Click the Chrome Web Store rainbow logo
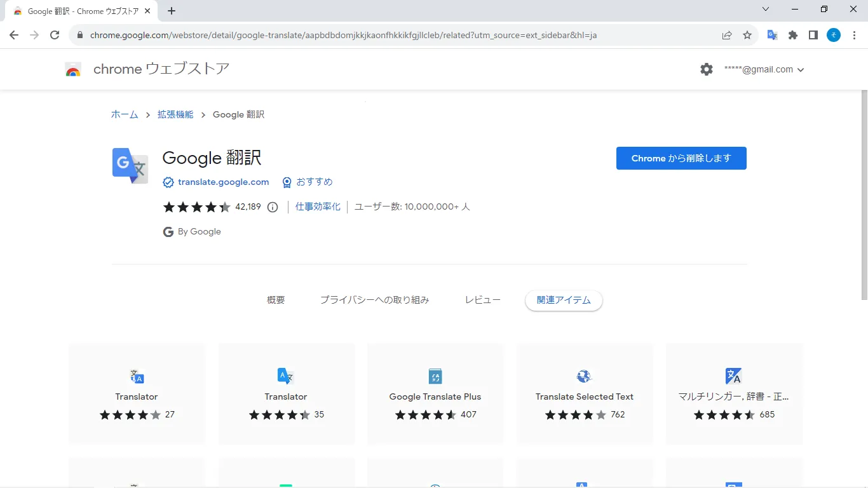This screenshot has height=488, width=868. pos(73,70)
